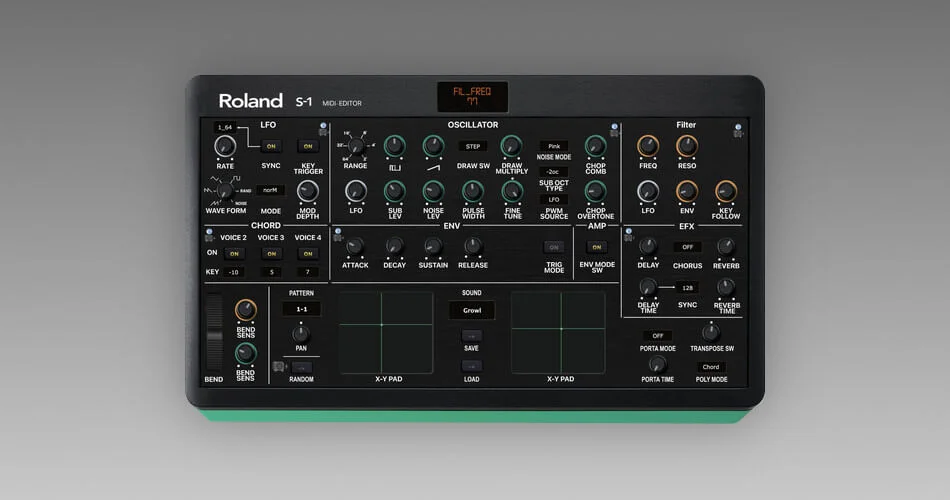Click the LOAD sound button
Screen dimensions: 950x500
[472, 366]
